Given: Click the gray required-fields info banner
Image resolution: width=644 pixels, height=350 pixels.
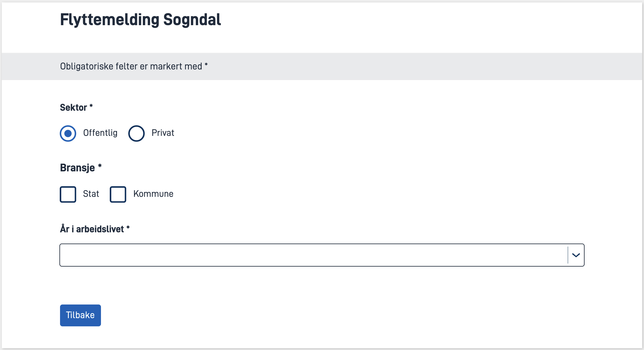Looking at the screenshot, I should click(x=394, y=66).
